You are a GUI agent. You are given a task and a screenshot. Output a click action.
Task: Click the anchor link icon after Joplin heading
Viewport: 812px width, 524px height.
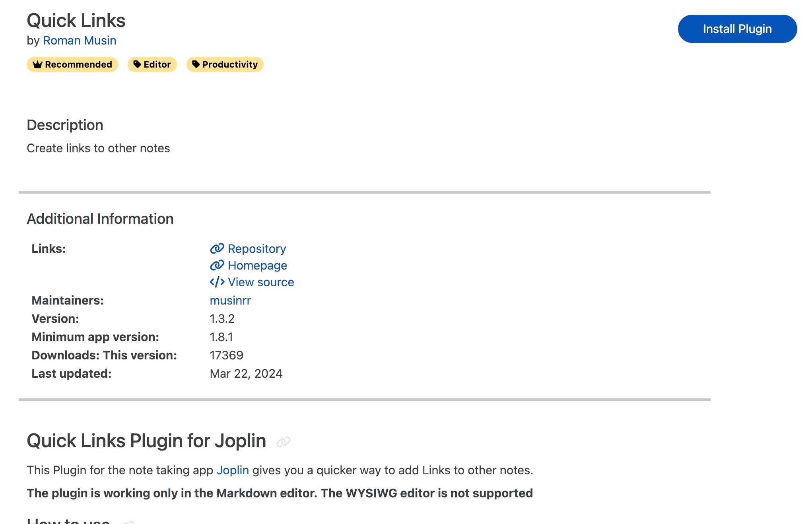pyautogui.click(x=283, y=442)
